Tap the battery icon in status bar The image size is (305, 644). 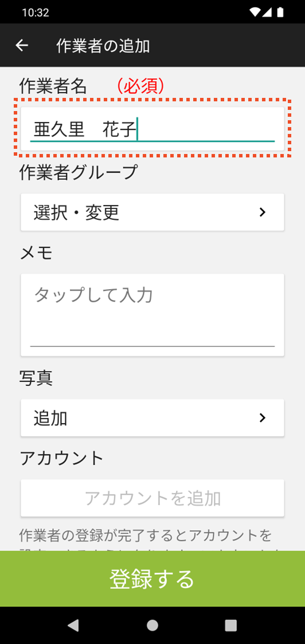click(280, 13)
